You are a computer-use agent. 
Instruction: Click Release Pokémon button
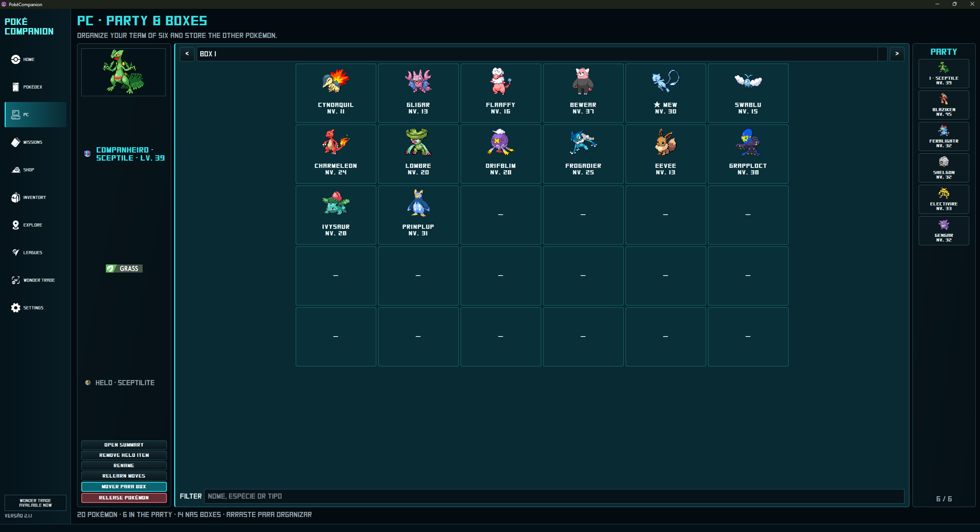click(124, 498)
